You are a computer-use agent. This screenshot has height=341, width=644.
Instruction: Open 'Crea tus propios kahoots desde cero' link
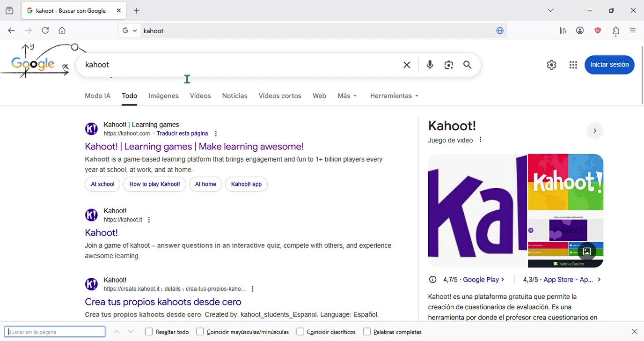pyautogui.click(x=163, y=302)
